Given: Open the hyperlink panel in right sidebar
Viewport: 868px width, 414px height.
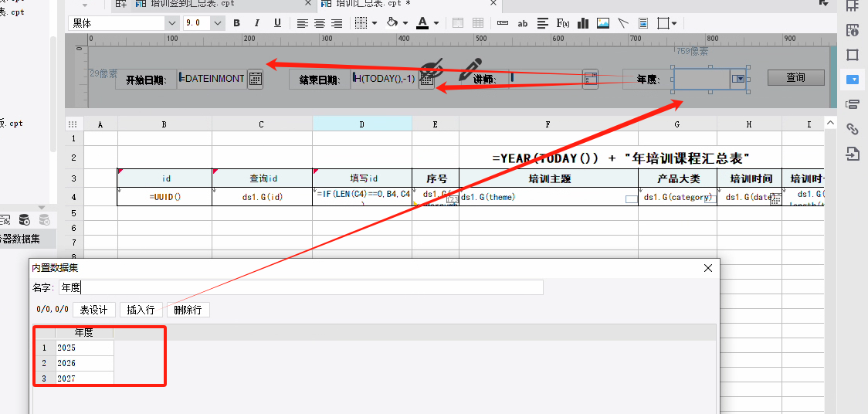Looking at the screenshot, I should [x=853, y=129].
